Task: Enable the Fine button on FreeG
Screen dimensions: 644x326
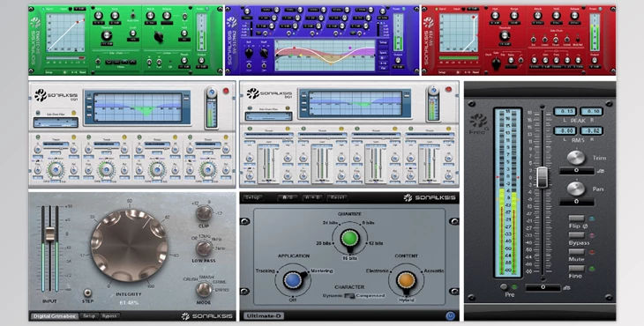Action: tap(576, 269)
